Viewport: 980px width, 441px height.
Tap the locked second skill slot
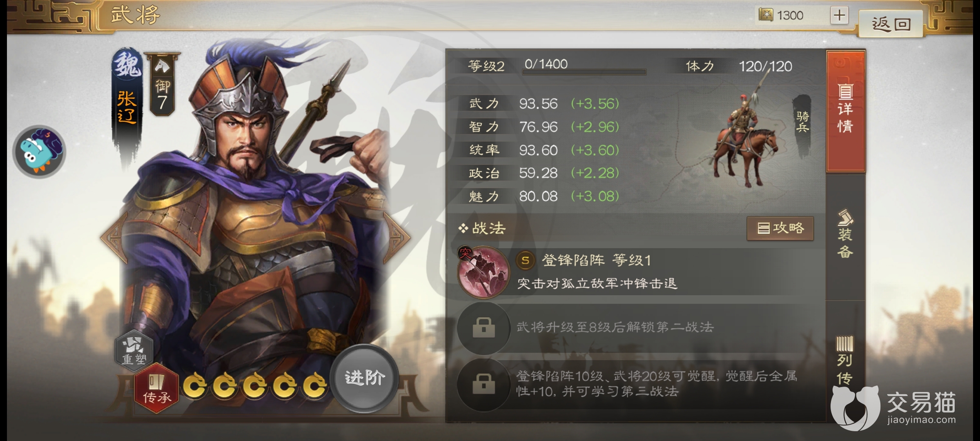(484, 327)
